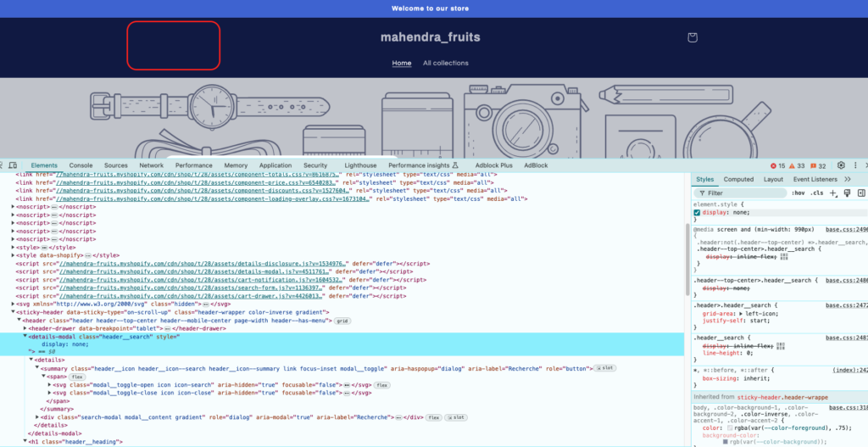Open DevTools settings gear
868x447 pixels.
(x=841, y=165)
